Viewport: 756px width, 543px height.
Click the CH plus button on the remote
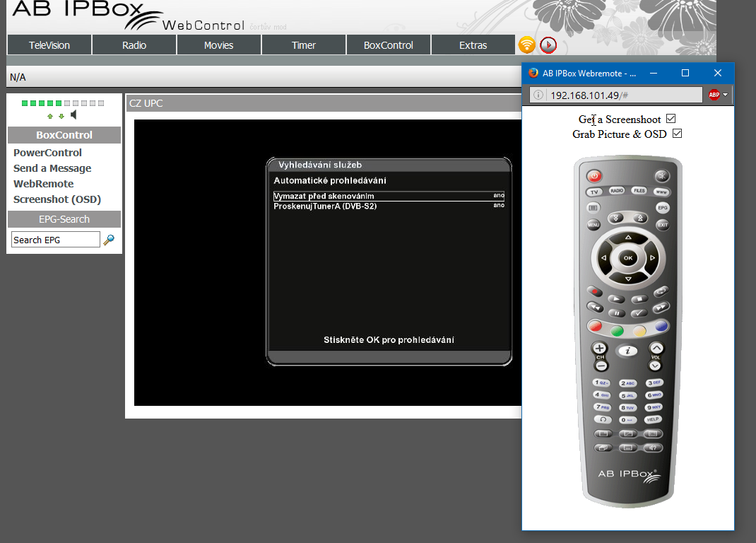coord(600,348)
